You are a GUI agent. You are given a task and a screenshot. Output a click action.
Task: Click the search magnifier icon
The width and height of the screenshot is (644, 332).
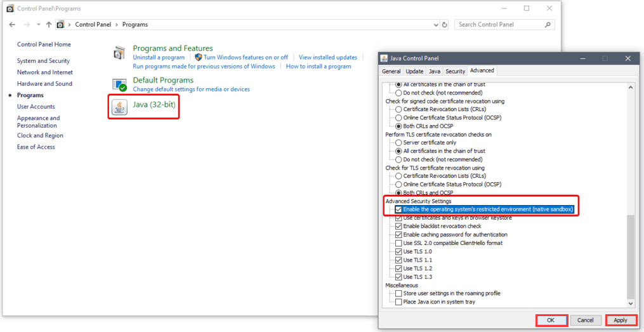click(x=547, y=25)
